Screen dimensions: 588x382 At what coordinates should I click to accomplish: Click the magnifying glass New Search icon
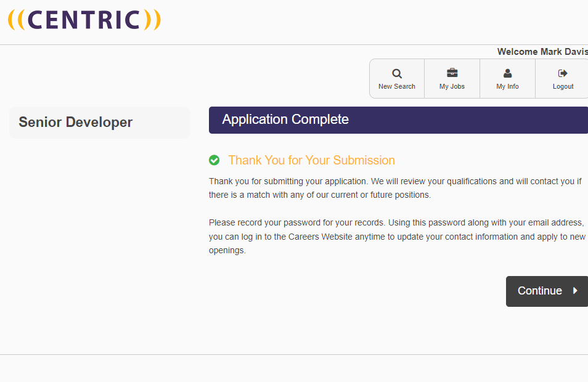397,73
